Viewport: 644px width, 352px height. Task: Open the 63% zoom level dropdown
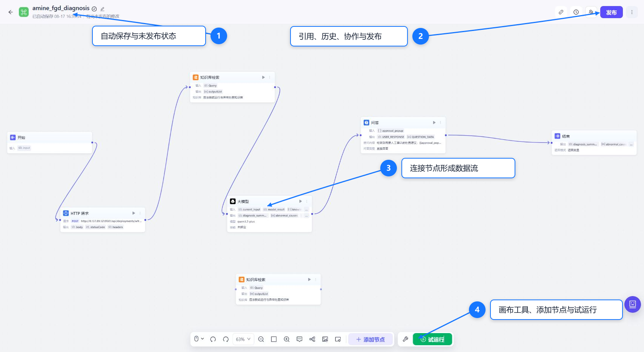243,339
